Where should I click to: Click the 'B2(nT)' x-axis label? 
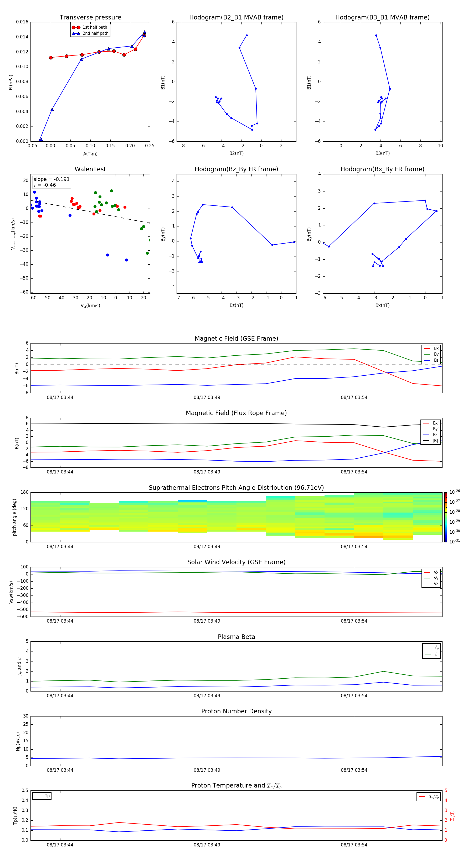236,153
